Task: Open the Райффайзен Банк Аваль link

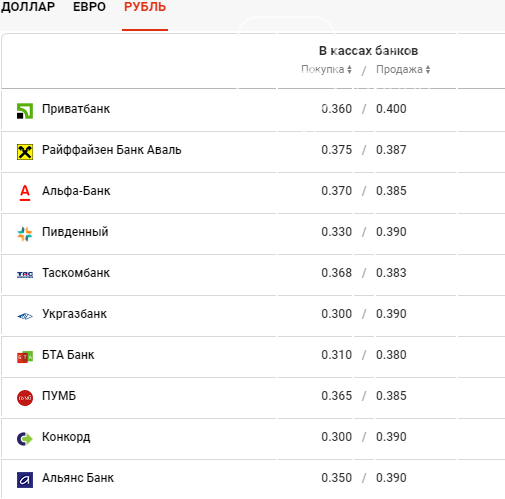Action: tap(112, 150)
